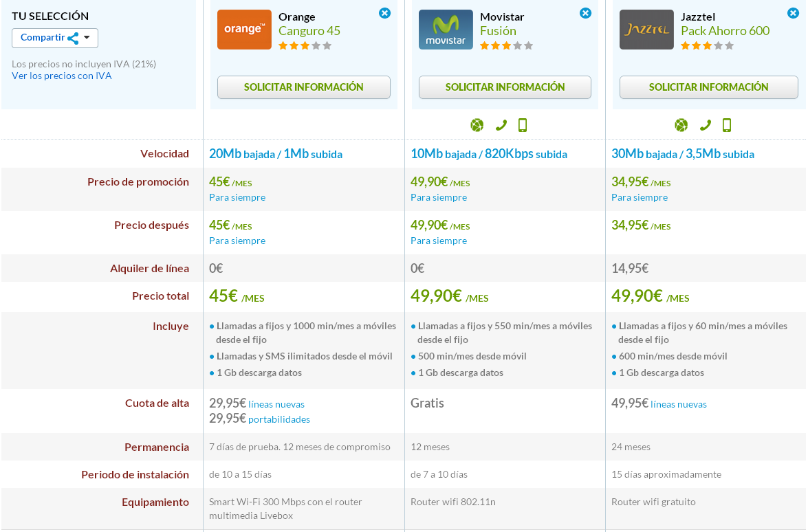Request information for Movistar Fusión
Screen dimensions: 808x532
pyautogui.click(x=505, y=87)
